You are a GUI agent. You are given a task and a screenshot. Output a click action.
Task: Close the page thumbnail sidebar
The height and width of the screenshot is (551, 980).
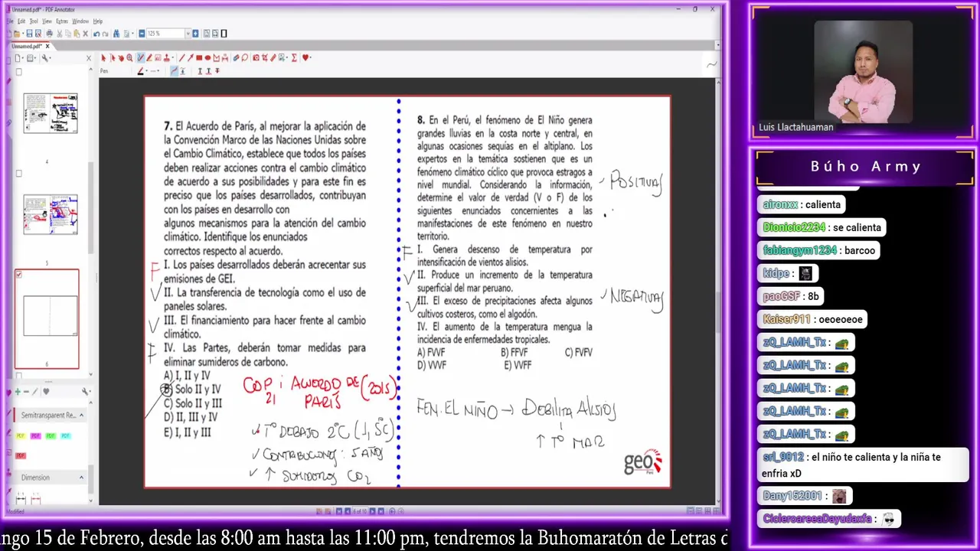tap(89, 58)
